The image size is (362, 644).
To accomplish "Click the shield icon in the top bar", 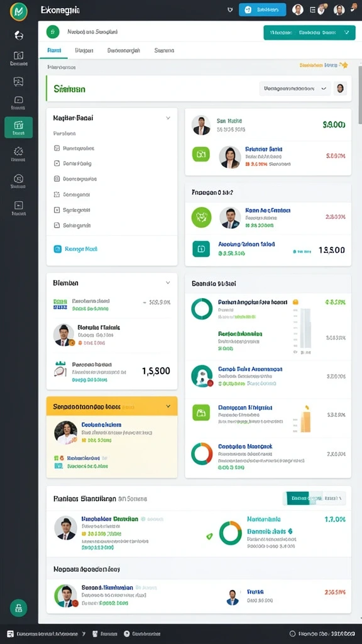I will (230, 10).
